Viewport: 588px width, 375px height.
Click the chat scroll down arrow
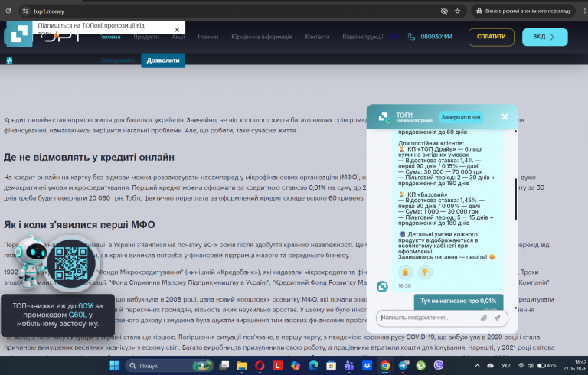(515, 308)
